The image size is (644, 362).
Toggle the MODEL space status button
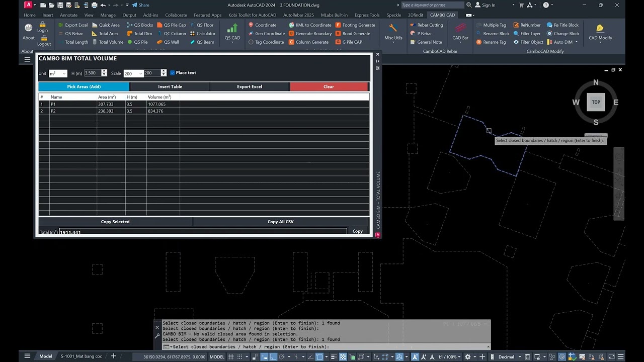coord(217,356)
